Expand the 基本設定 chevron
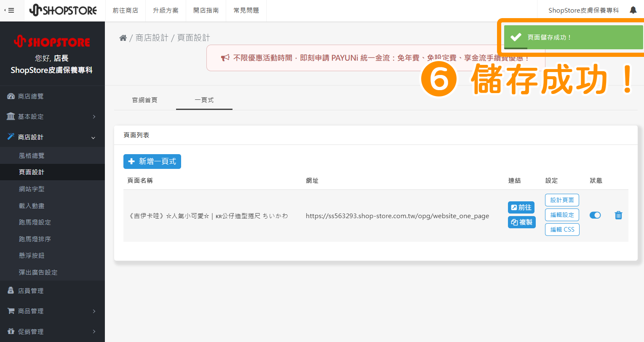Screen dimensions: 644x342 pos(94,117)
